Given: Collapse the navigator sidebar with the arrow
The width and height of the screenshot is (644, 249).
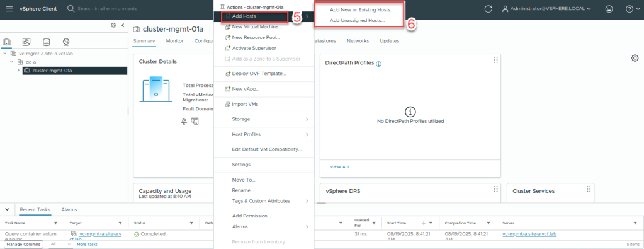Looking at the screenshot, I should coord(122,25).
